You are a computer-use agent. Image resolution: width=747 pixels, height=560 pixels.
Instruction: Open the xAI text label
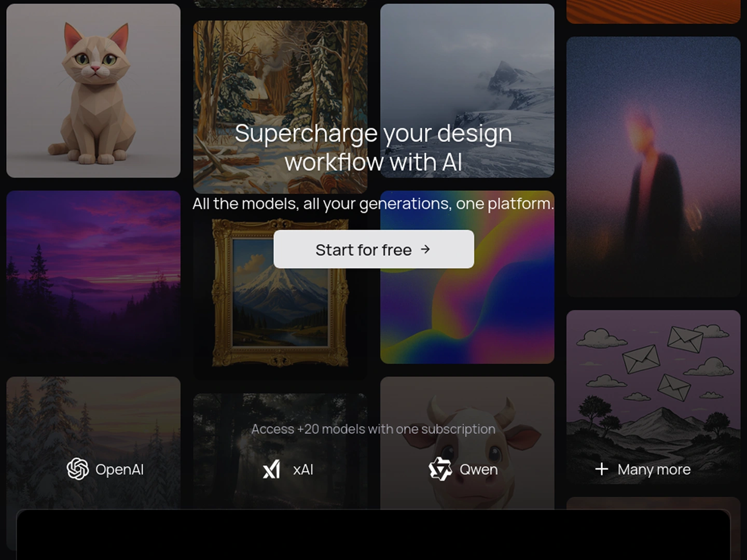[303, 469]
